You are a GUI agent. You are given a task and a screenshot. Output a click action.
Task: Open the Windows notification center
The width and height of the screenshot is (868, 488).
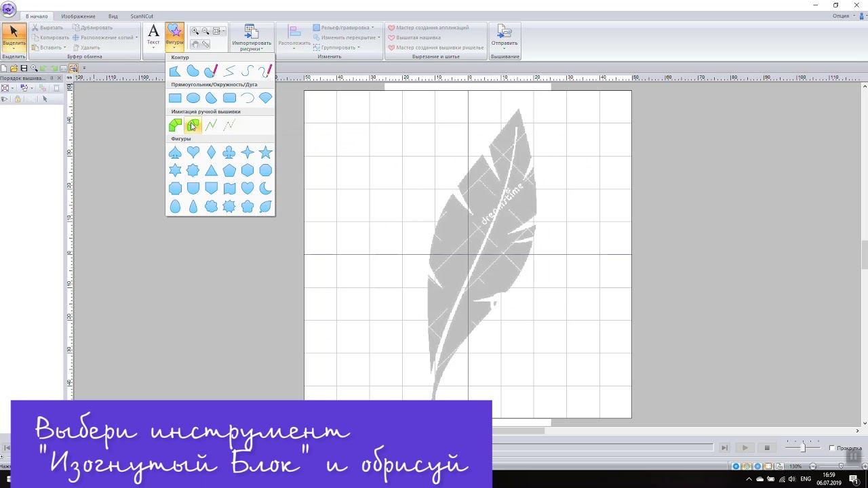[x=854, y=479]
